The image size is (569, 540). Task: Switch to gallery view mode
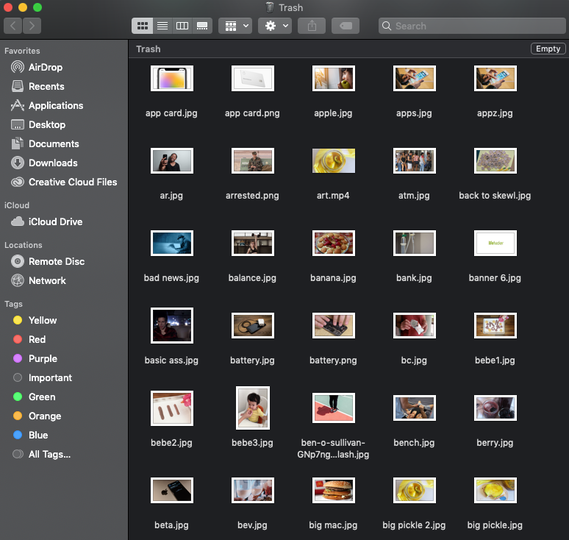pyautogui.click(x=202, y=26)
